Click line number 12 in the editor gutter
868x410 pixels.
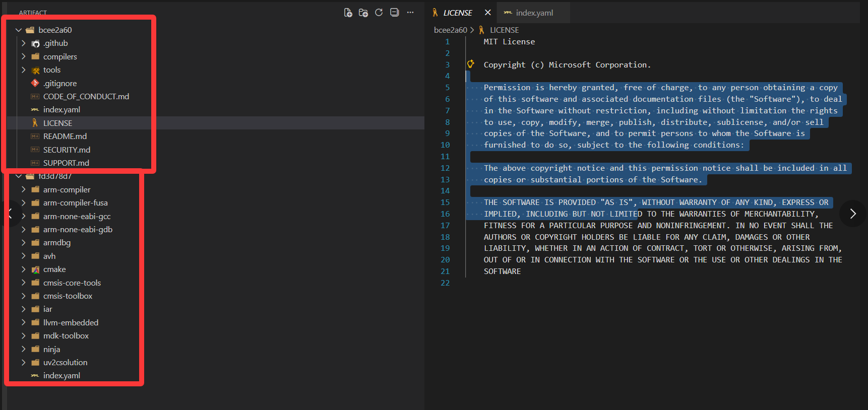click(x=445, y=168)
